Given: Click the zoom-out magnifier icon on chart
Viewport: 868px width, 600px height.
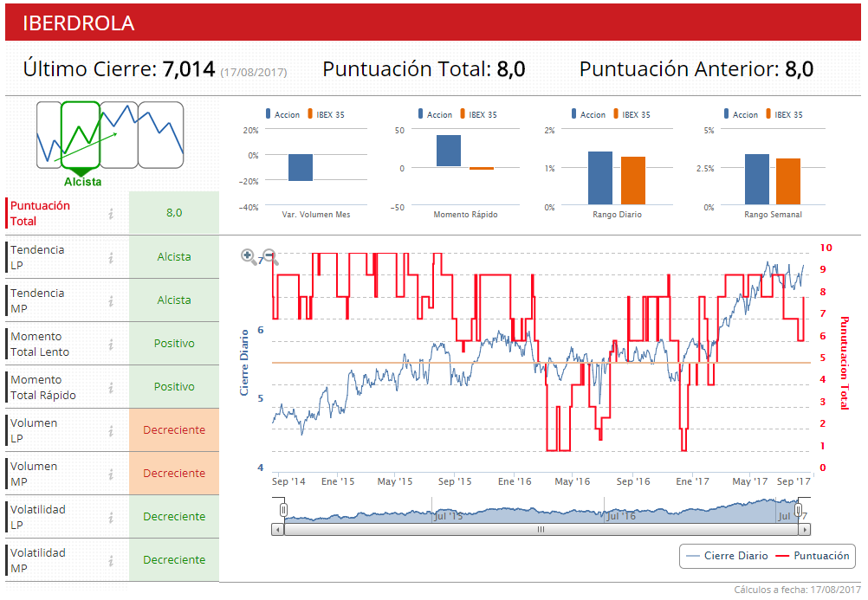Looking at the screenshot, I should pyautogui.click(x=270, y=257).
